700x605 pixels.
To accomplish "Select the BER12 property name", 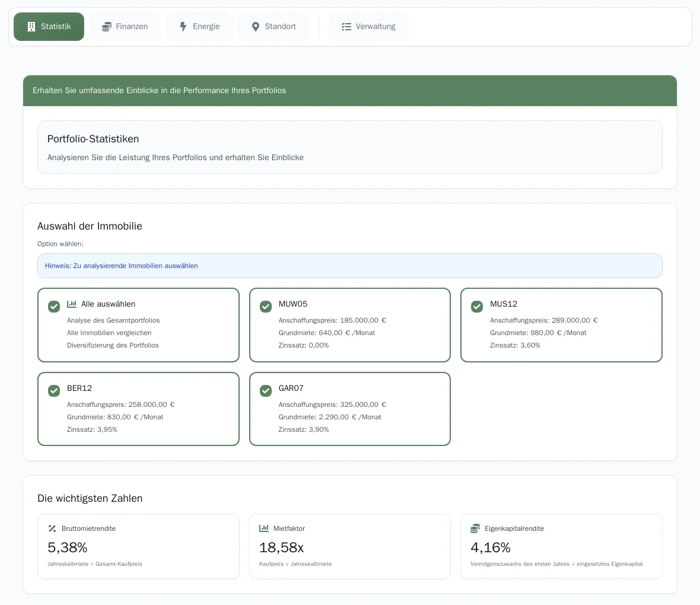I will click(x=79, y=389).
